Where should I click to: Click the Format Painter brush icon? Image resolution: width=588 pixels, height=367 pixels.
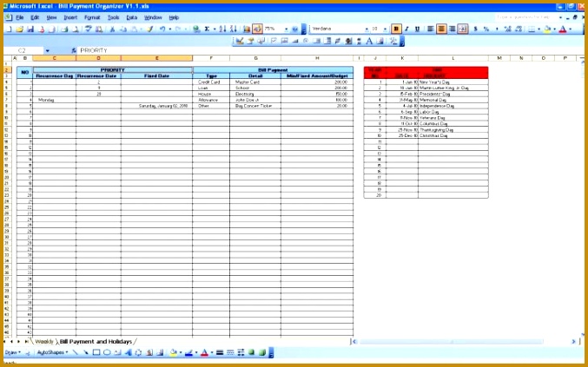click(x=150, y=29)
